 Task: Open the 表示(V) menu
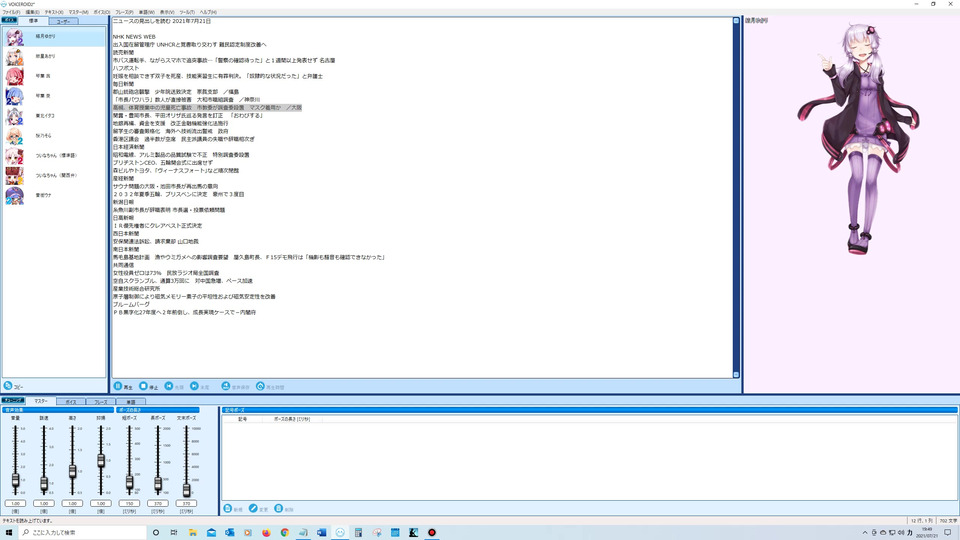[x=167, y=12]
